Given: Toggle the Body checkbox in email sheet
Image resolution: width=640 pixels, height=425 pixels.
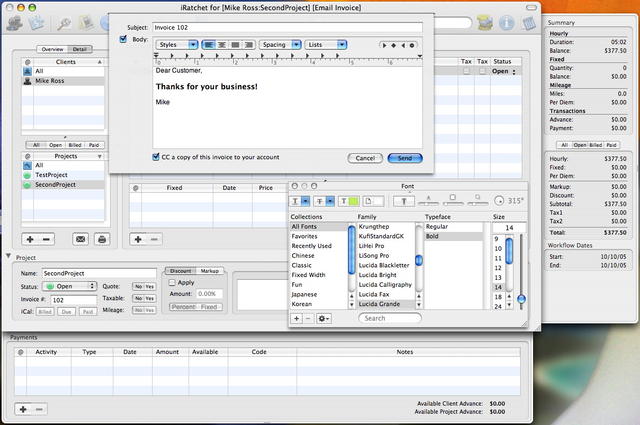Looking at the screenshot, I should [x=123, y=39].
